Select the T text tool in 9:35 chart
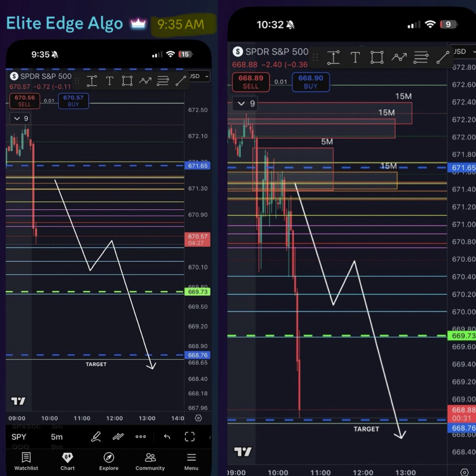Image resolution: width=476 pixels, height=476 pixels. point(109,81)
